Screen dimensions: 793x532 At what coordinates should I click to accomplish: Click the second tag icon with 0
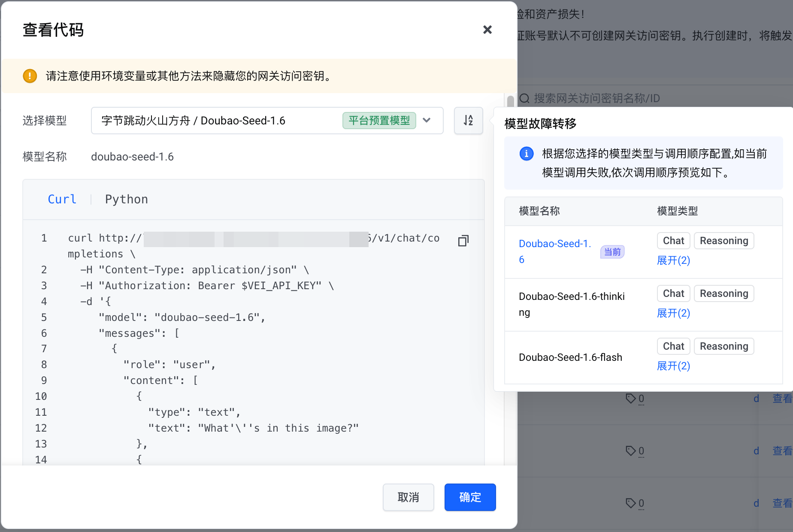pyautogui.click(x=630, y=451)
